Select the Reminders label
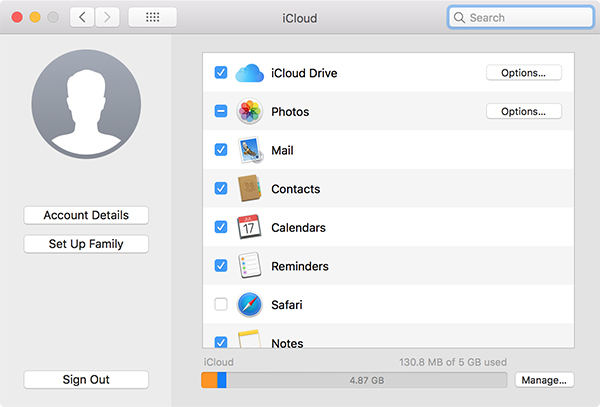 300,266
